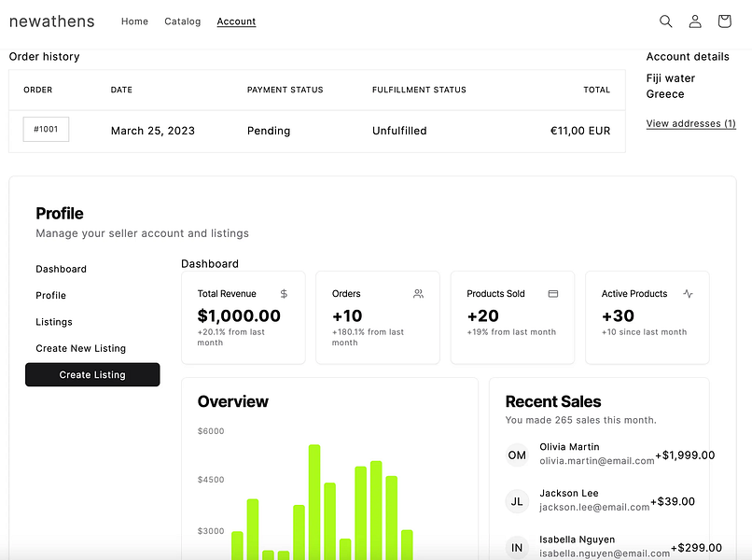752x560 pixels.
Task: Select Create New Listing in sidebar
Action: coord(80,348)
